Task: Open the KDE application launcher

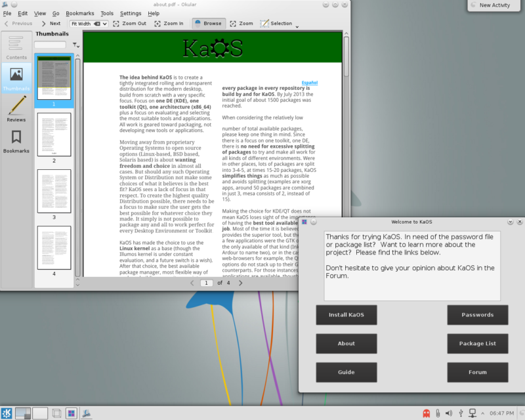Action: click(7, 413)
